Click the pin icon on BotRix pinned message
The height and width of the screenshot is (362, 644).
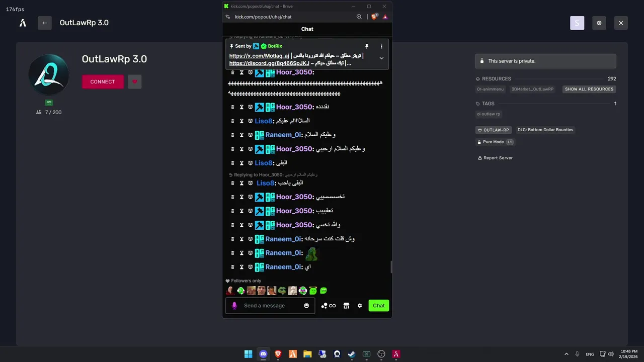pos(367,46)
